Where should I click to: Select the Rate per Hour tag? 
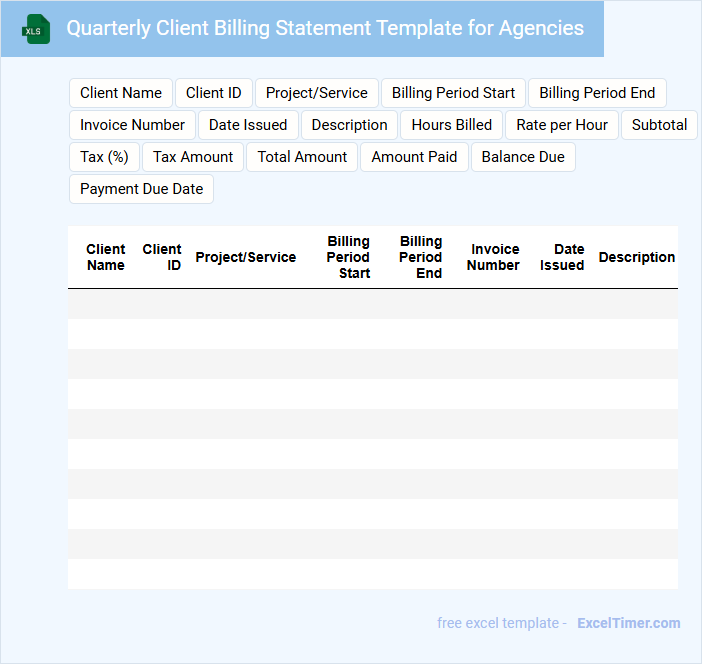562,125
